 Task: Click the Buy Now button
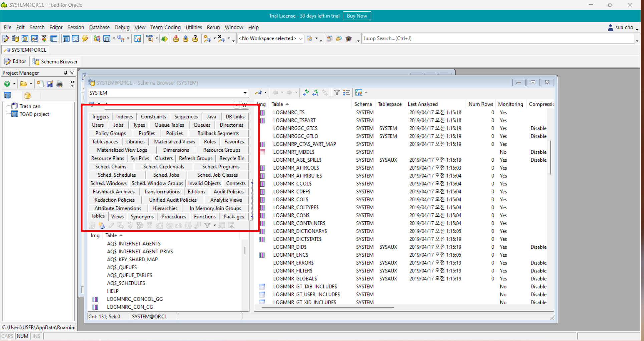click(x=357, y=16)
